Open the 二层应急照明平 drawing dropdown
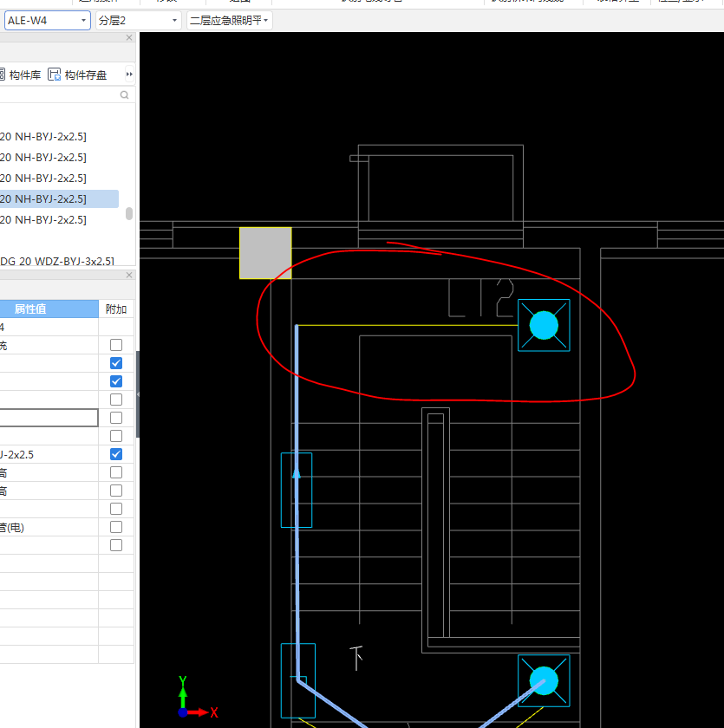 pyautogui.click(x=230, y=21)
